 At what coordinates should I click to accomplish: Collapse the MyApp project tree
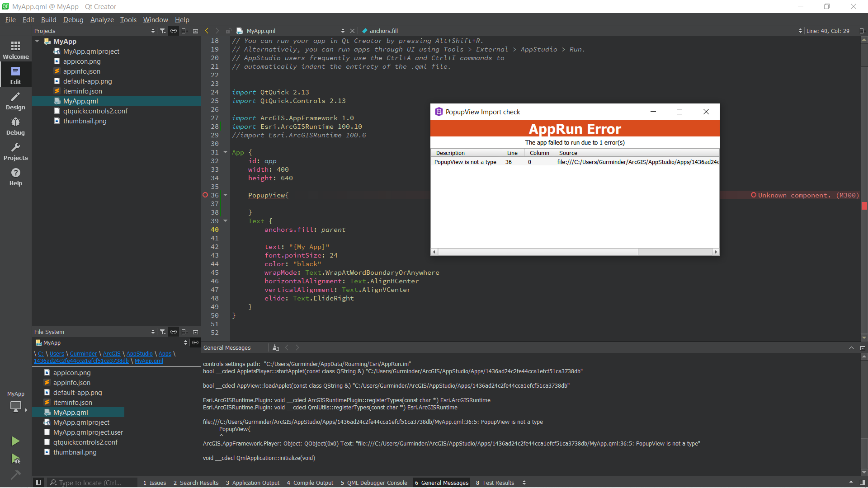pos(37,41)
